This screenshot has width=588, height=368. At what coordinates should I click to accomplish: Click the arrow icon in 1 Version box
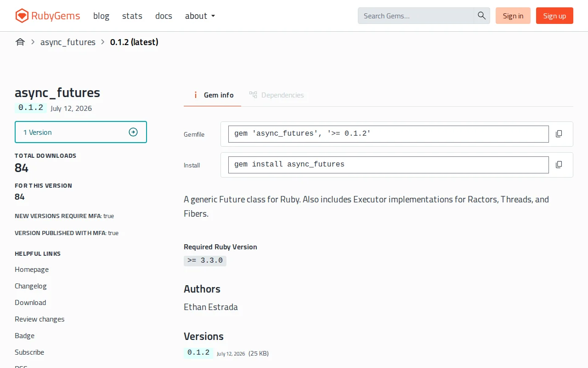tap(133, 132)
